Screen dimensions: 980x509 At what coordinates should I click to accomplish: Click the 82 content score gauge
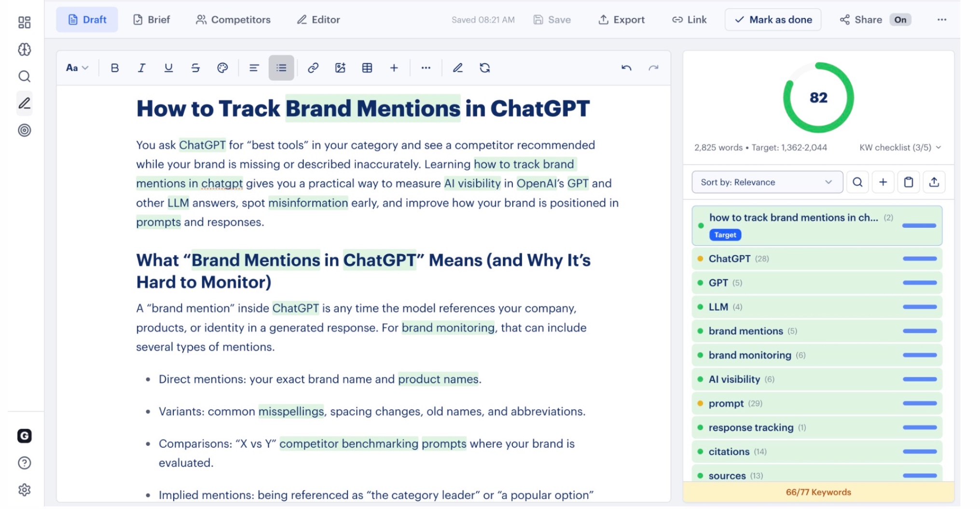[x=818, y=97]
